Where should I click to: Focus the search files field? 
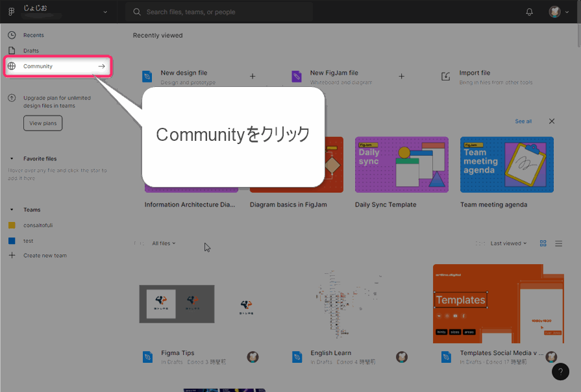click(x=219, y=12)
